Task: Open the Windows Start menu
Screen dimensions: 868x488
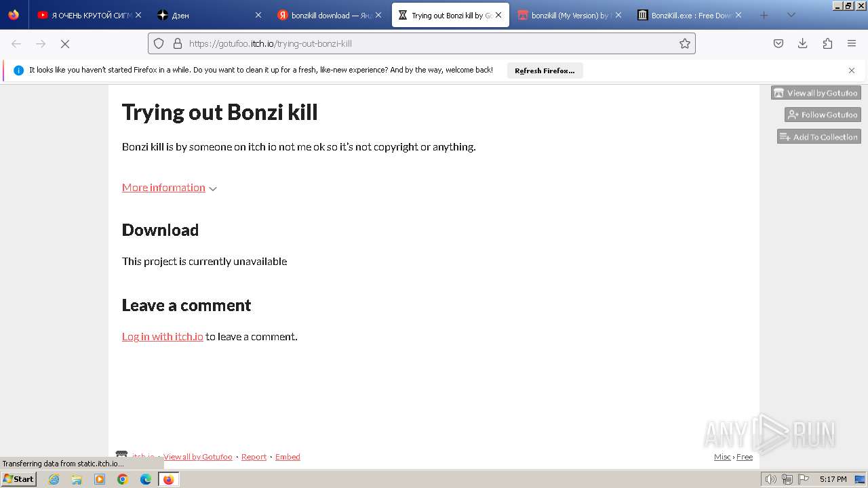Action: click(x=19, y=479)
